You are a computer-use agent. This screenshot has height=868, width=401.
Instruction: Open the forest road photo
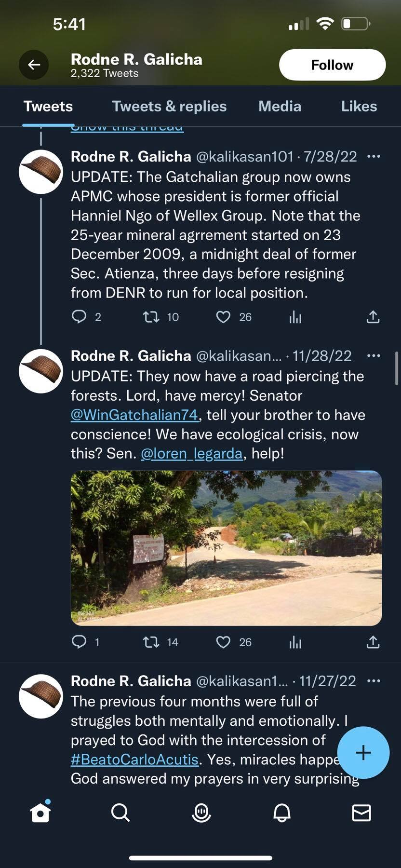[x=226, y=548]
